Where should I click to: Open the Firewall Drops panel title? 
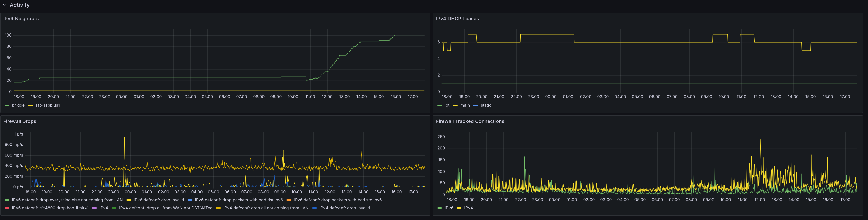pyautogui.click(x=20, y=121)
